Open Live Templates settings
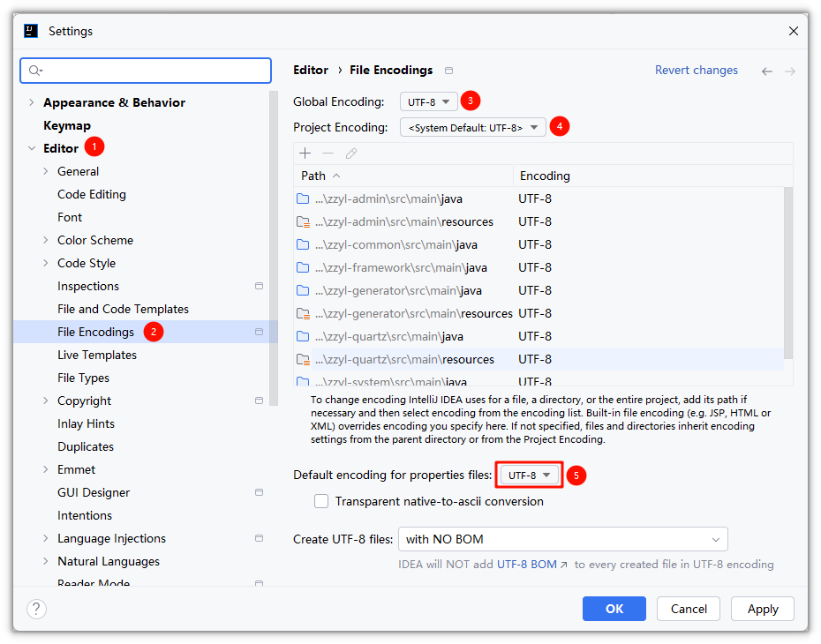Viewport: 821px width, 644px height. [x=97, y=355]
